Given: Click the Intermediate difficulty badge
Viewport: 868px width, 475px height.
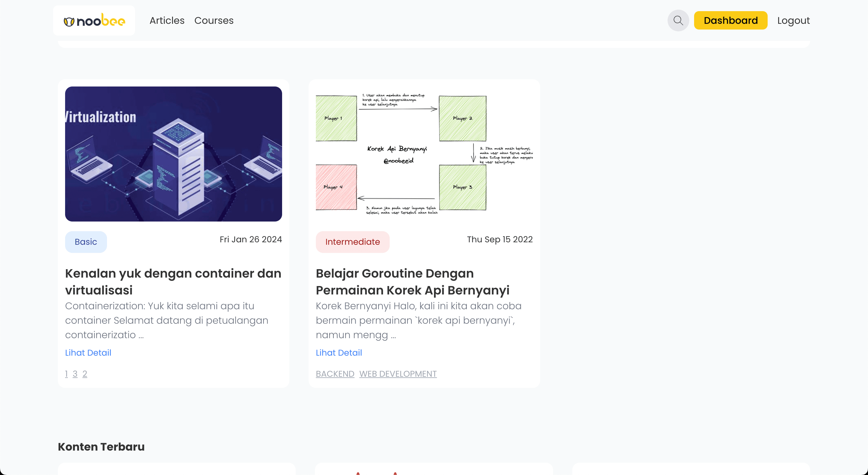Looking at the screenshot, I should pyautogui.click(x=352, y=241).
